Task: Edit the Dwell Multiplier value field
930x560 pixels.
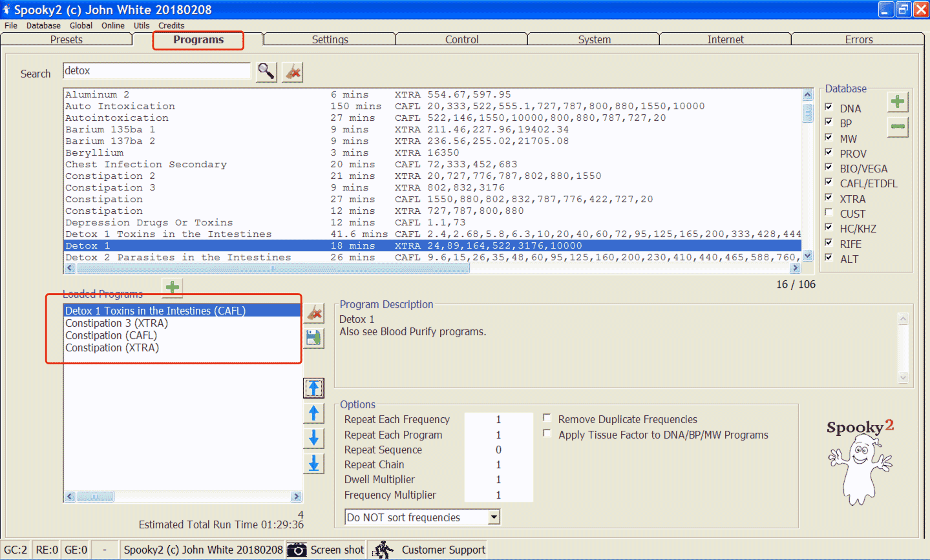Action: (x=498, y=479)
